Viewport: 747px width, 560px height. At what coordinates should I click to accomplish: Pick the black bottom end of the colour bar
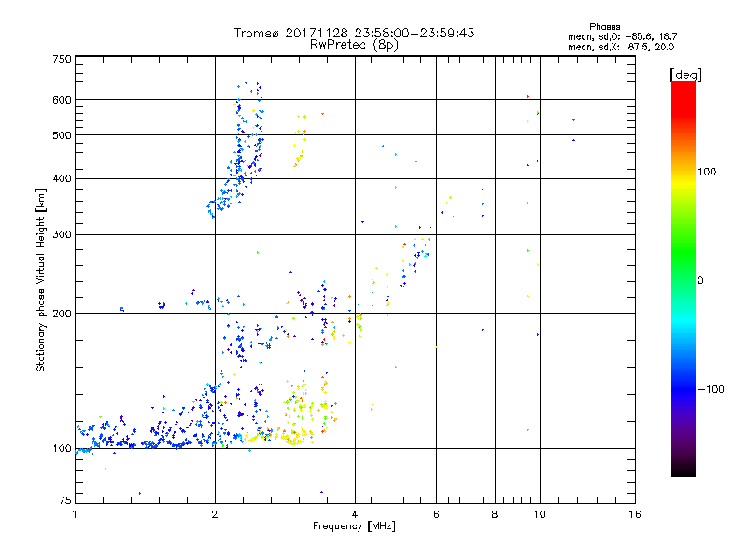[684, 471]
